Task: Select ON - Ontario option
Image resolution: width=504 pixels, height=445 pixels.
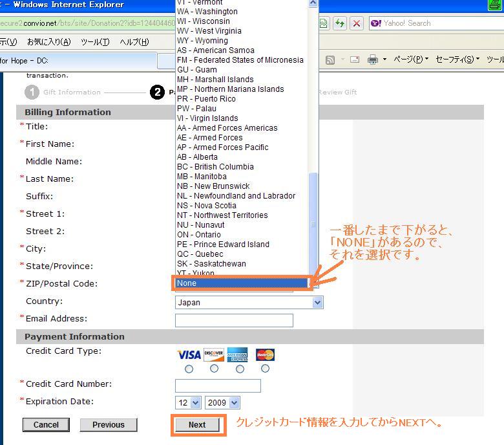Action: coord(242,235)
